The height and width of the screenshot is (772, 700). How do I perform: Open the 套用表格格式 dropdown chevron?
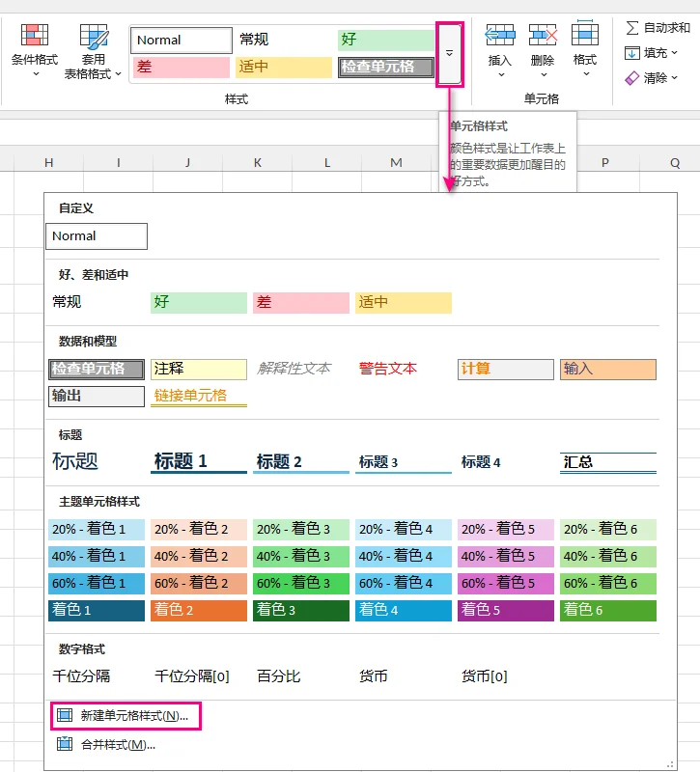[118, 74]
